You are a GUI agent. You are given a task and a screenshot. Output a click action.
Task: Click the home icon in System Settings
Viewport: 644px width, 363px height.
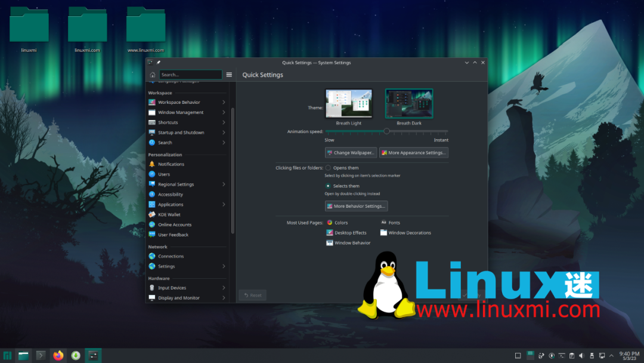tap(153, 75)
